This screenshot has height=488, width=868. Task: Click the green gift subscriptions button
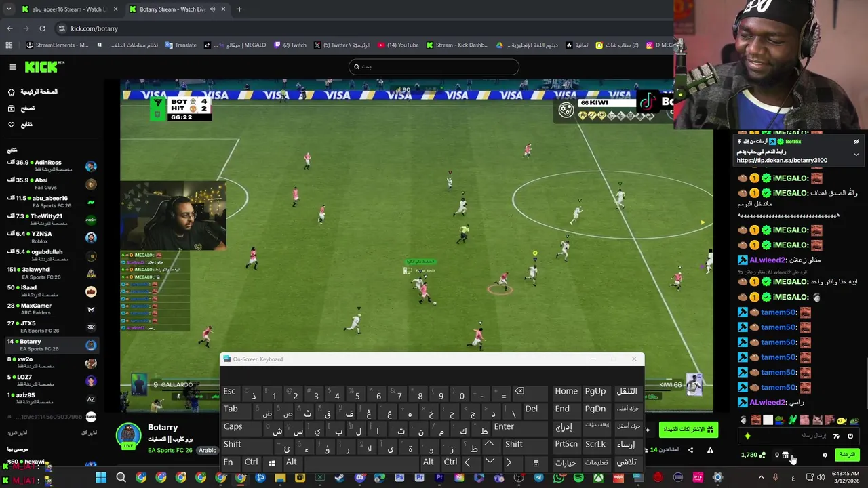(688, 430)
